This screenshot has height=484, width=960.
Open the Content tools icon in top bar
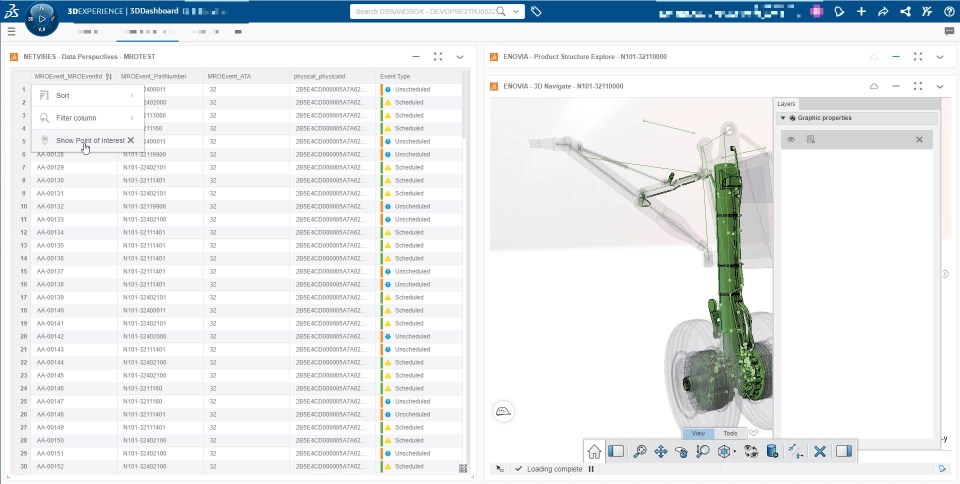pyautogui.click(x=928, y=11)
